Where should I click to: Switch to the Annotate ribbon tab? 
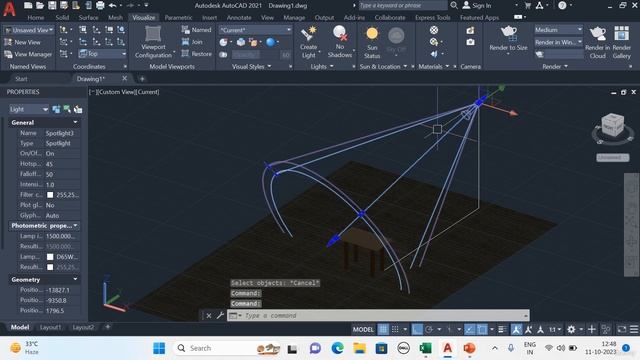239,18
